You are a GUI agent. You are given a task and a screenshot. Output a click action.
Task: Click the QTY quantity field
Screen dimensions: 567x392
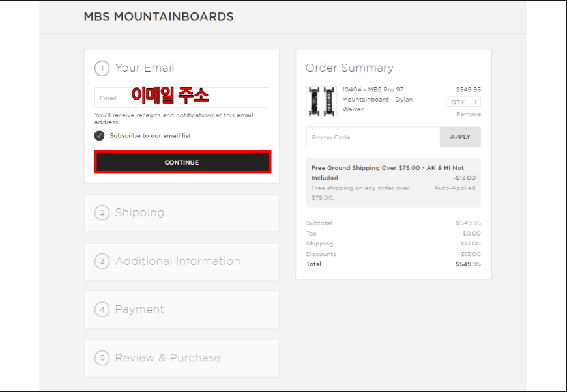[x=463, y=102]
